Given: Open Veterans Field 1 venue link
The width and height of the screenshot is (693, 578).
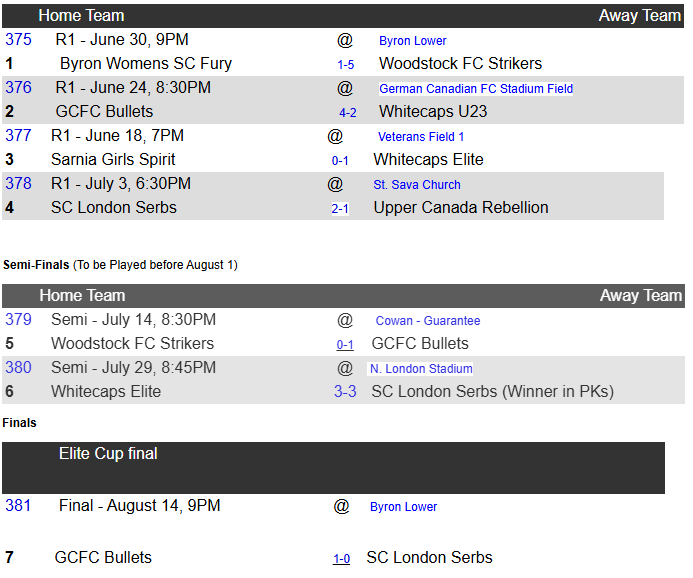Looking at the screenshot, I should coord(421,137).
